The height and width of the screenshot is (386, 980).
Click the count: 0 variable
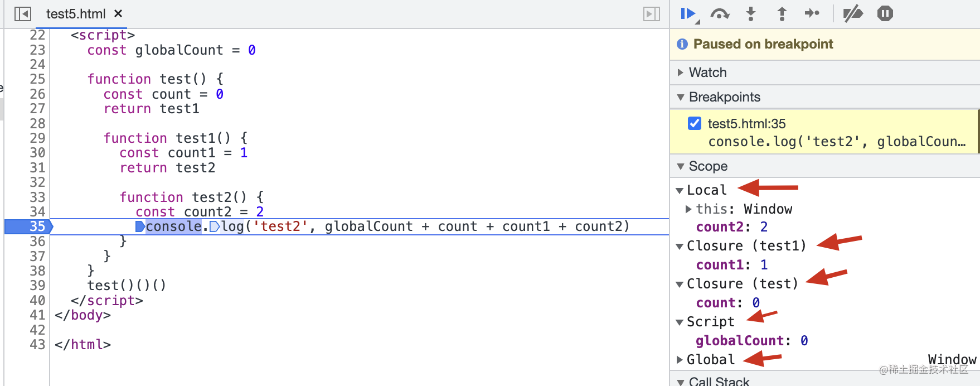728,303
